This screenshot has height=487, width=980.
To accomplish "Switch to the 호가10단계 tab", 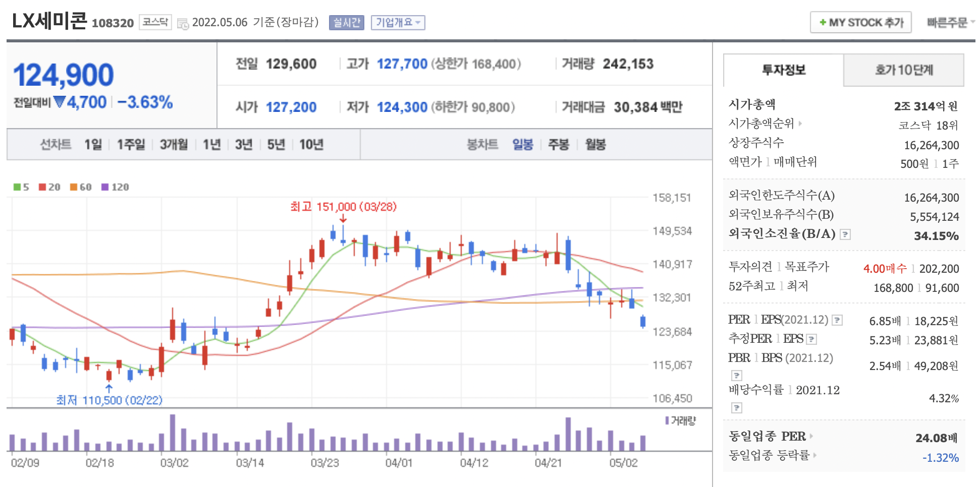I will (904, 70).
